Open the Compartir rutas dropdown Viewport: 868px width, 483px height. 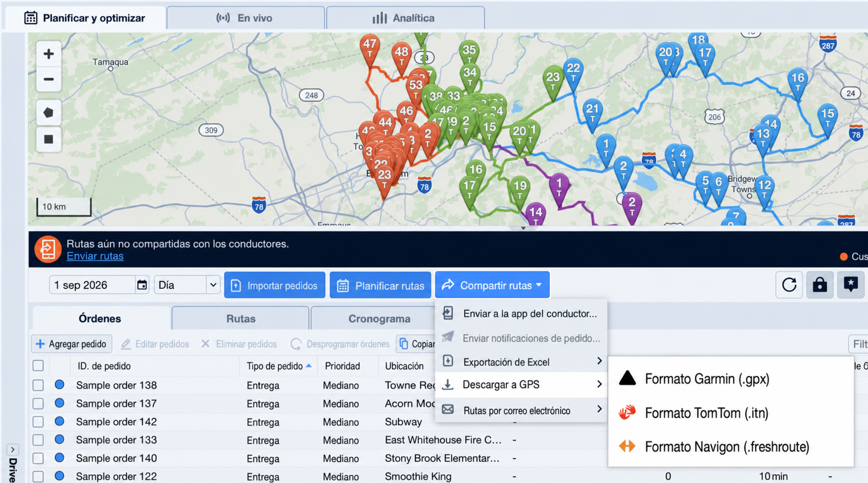[x=492, y=285]
